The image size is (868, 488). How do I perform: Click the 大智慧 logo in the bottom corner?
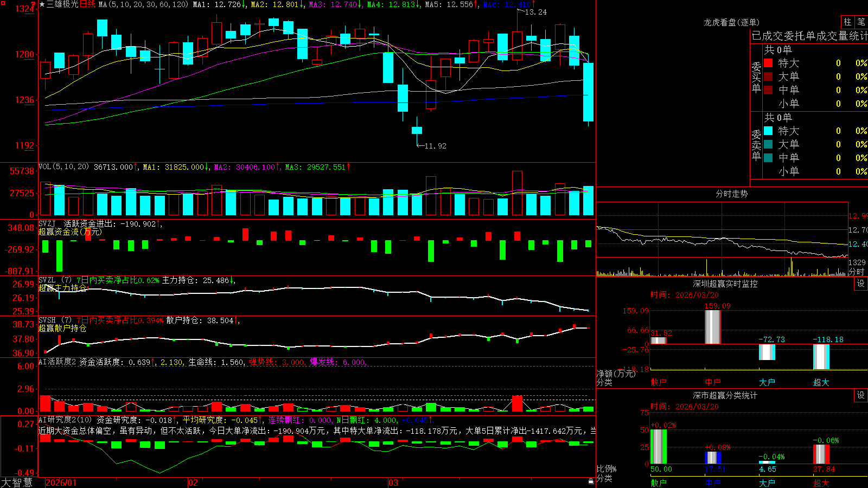pyautogui.click(x=17, y=483)
